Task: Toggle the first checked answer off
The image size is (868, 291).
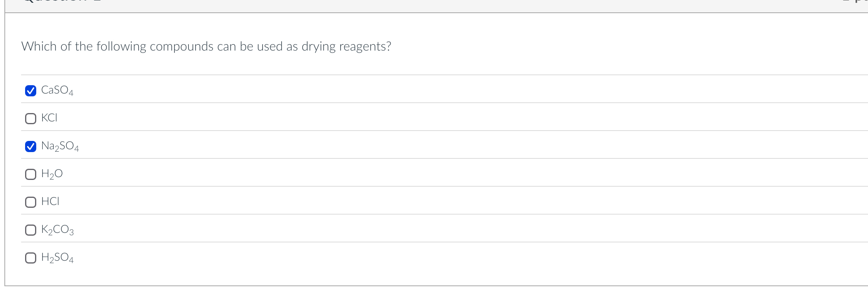Action: (x=30, y=91)
